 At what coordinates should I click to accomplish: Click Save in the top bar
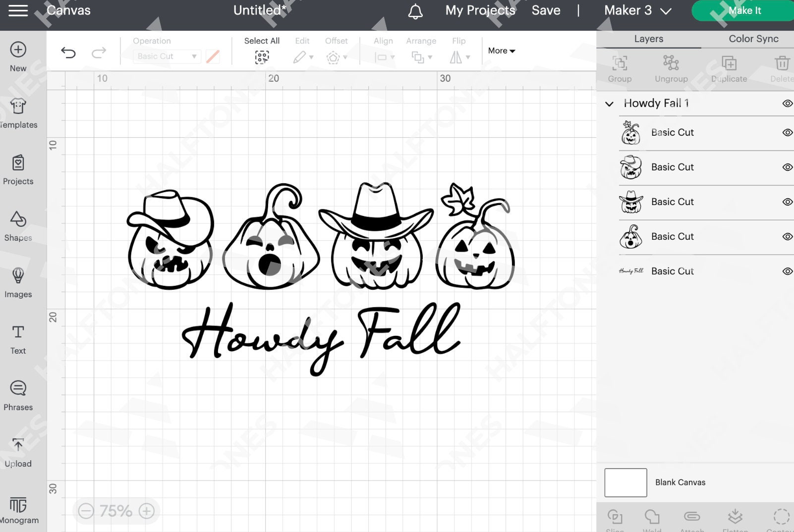click(x=546, y=10)
